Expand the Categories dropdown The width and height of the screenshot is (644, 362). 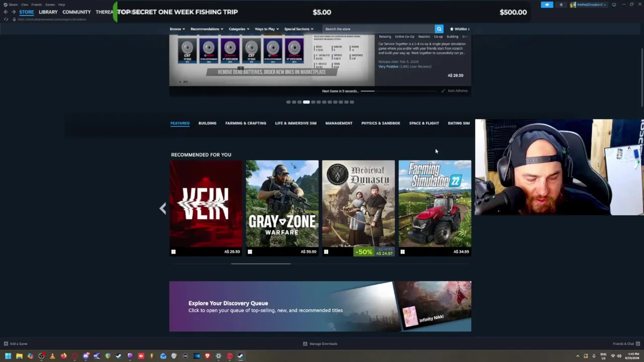coord(239,29)
